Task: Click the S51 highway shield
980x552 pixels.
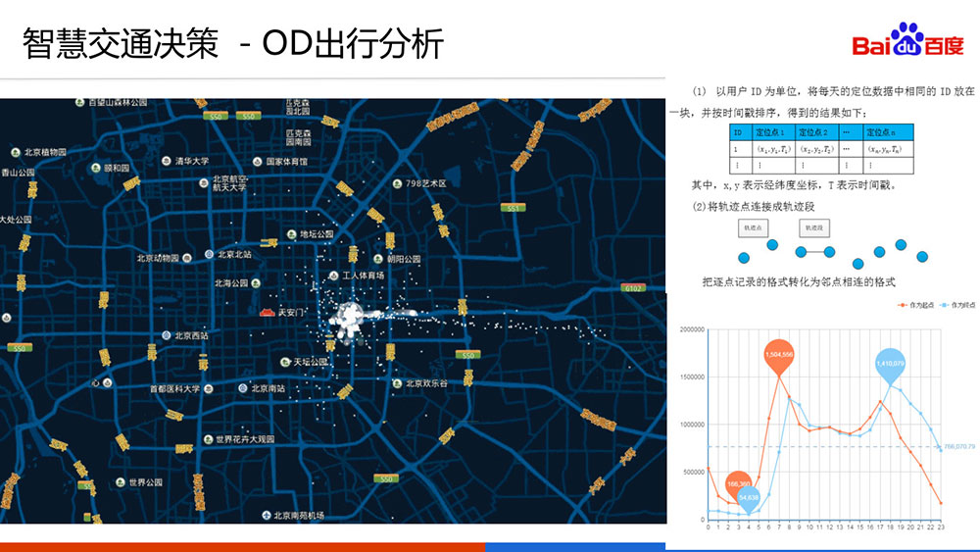Action: (x=514, y=208)
